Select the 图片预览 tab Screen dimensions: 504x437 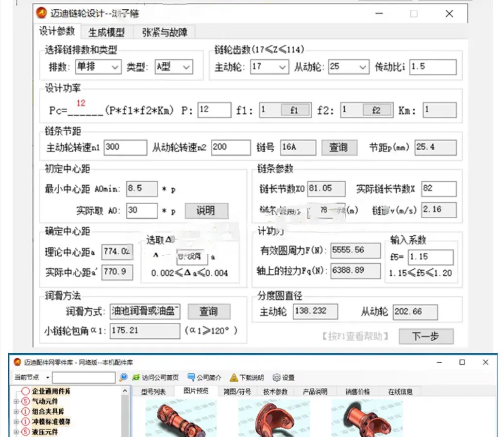[196, 391]
